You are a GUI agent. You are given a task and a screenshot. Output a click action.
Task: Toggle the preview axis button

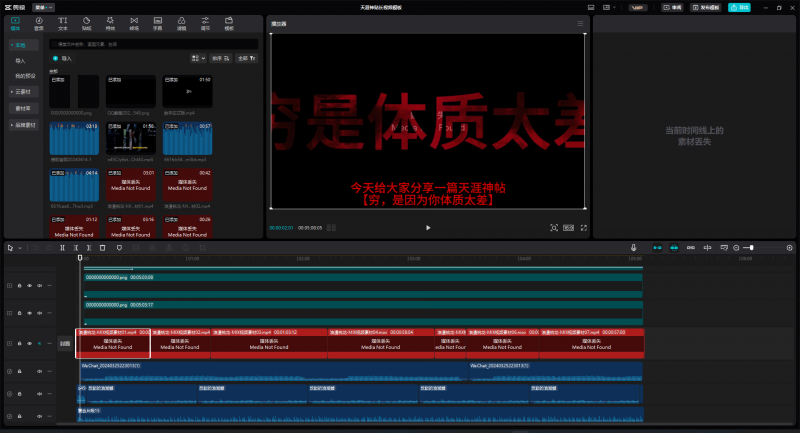(x=707, y=248)
